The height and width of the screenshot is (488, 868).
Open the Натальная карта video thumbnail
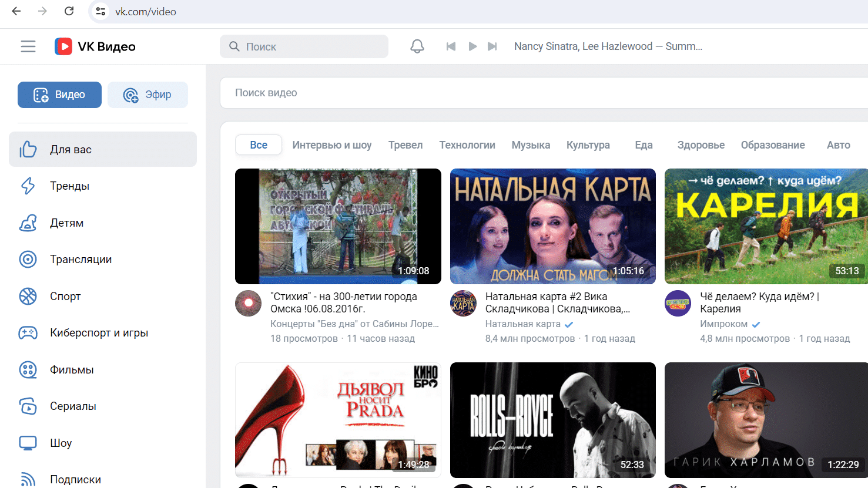553,226
